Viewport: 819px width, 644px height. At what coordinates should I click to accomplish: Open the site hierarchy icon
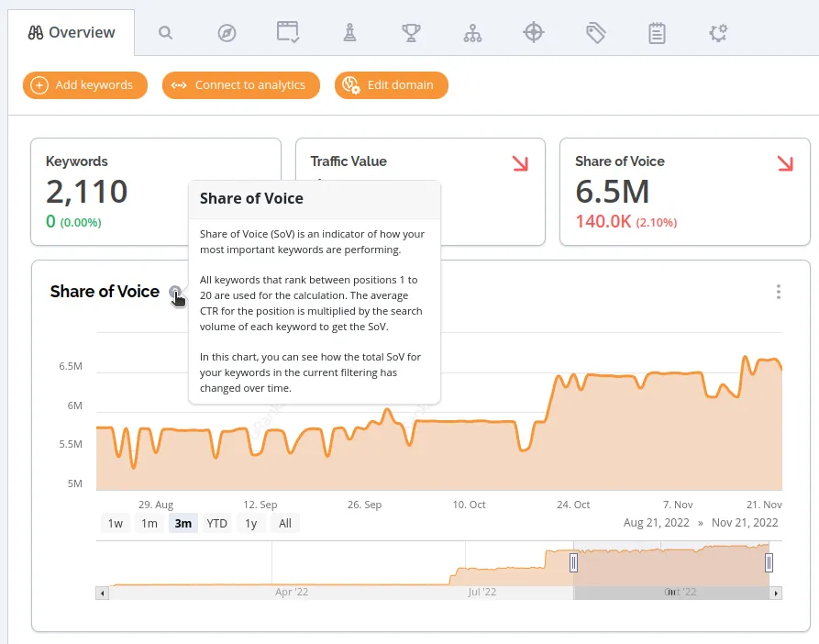coord(472,31)
